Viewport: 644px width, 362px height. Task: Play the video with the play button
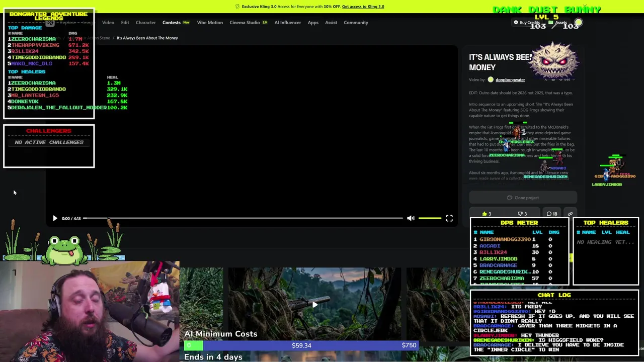55,218
